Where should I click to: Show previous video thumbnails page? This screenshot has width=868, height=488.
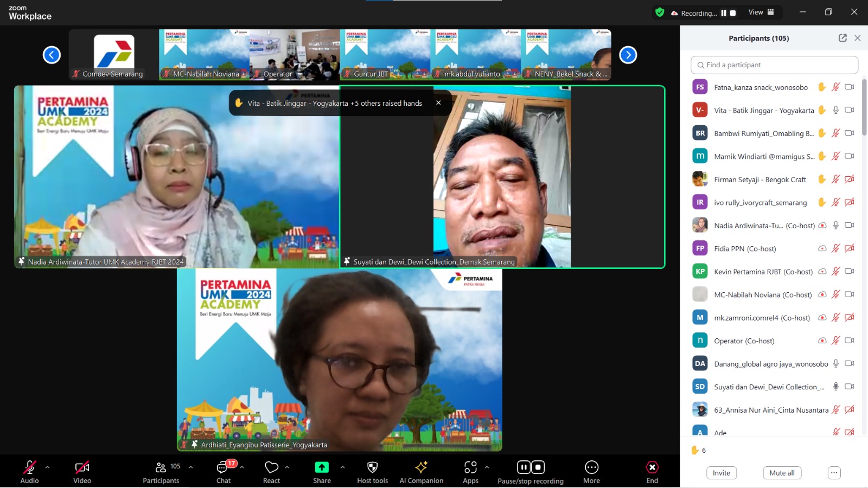pos(52,55)
